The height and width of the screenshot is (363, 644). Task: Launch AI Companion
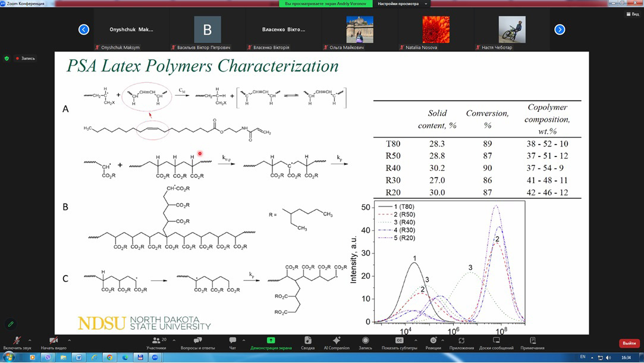[x=337, y=342]
